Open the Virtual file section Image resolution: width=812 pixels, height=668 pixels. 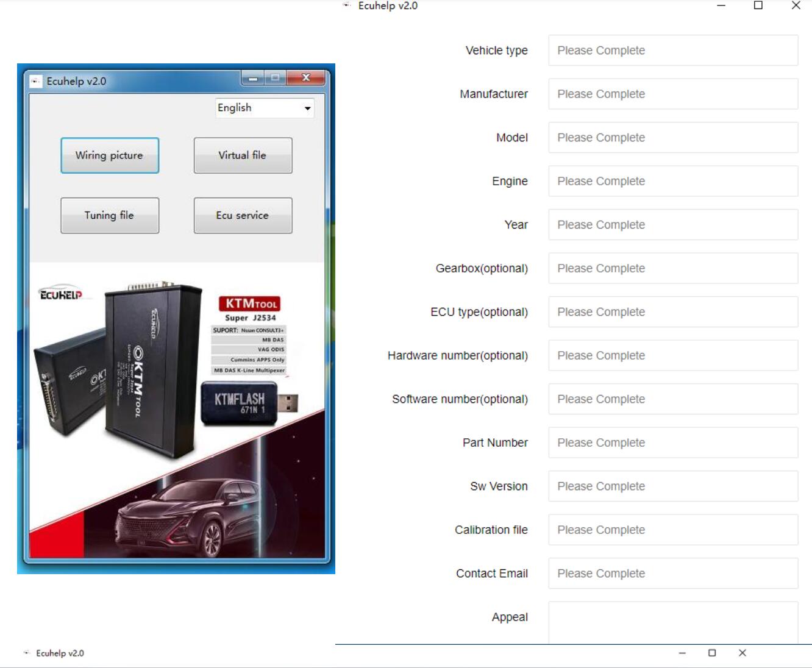point(243,155)
